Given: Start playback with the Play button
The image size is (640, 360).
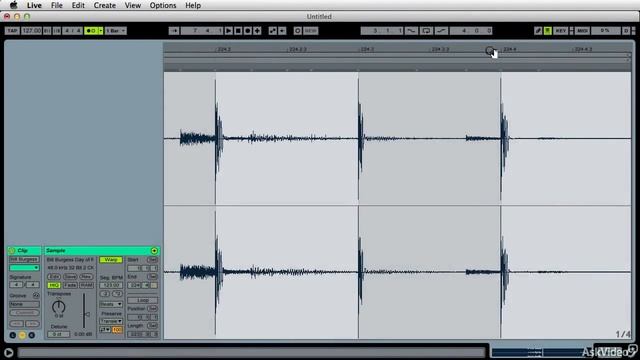Looking at the screenshot, I should (x=229, y=31).
